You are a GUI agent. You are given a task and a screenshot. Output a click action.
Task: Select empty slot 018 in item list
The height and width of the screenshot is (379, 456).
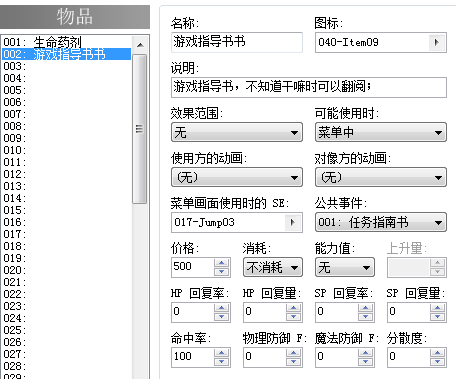tap(66, 246)
